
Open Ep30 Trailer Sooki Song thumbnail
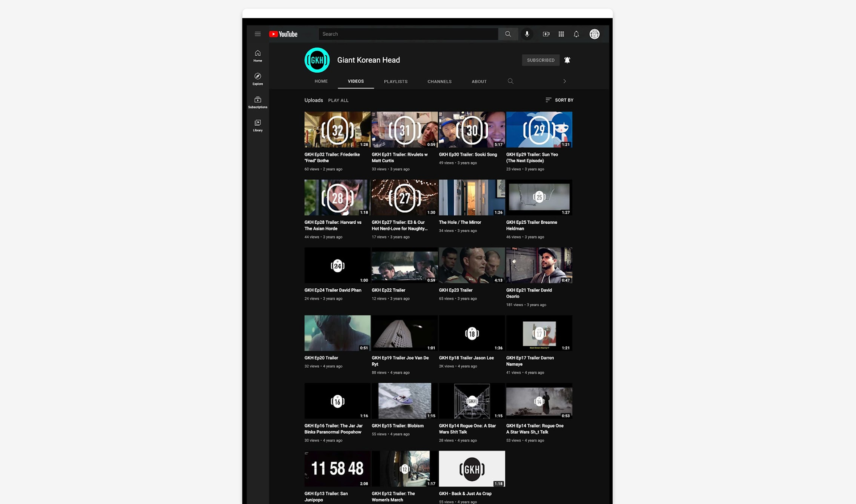tap(472, 129)
